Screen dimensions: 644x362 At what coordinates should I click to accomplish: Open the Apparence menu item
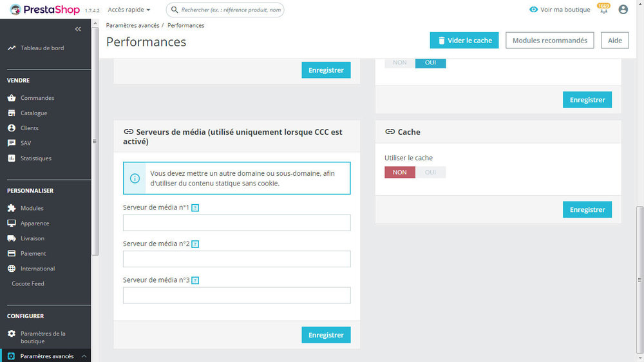click(x=35, y=223)
